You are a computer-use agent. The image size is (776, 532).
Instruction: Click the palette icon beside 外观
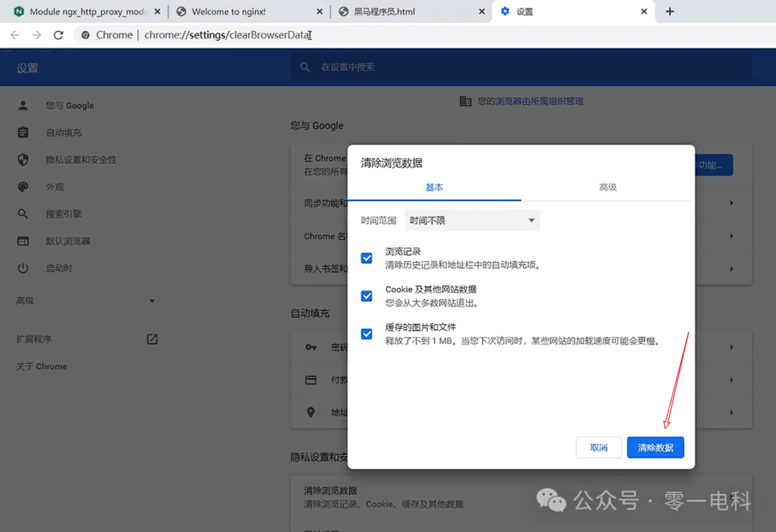click(23, 187)
